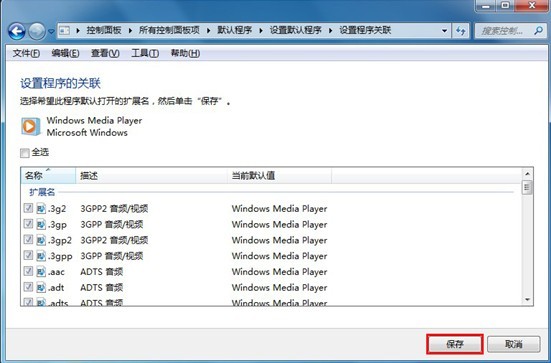551x363 pixels.
Task: Toggle the .3gp checkbox
Action: (28, 224)
